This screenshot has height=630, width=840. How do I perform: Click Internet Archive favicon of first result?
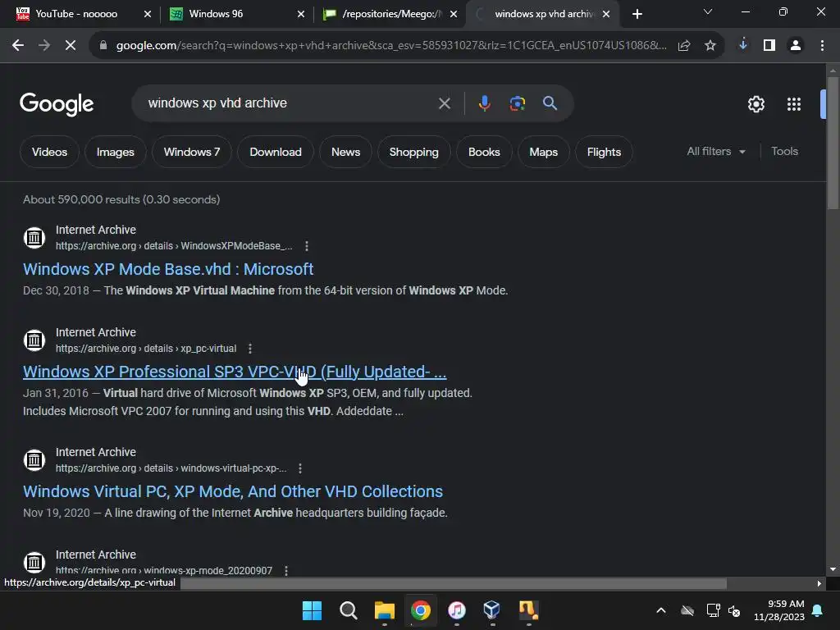(x=34, y=237)
